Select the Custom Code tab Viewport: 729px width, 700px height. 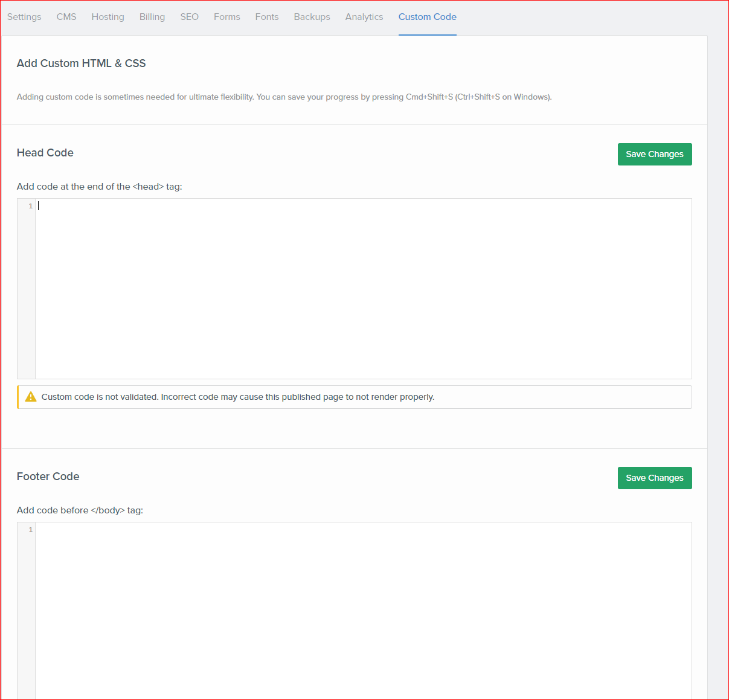pyautogui.click(x=428, y=17)
